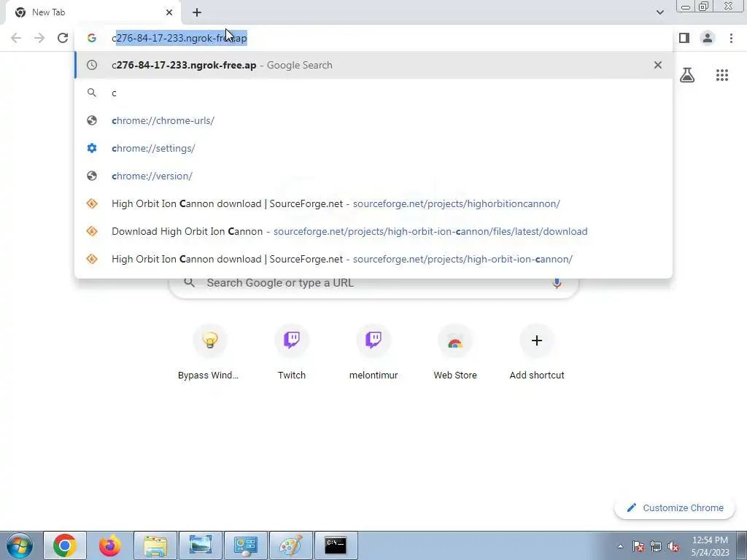Click the Google icon in address bar
This screenshot has width=747, height=560.
[92, 38]
